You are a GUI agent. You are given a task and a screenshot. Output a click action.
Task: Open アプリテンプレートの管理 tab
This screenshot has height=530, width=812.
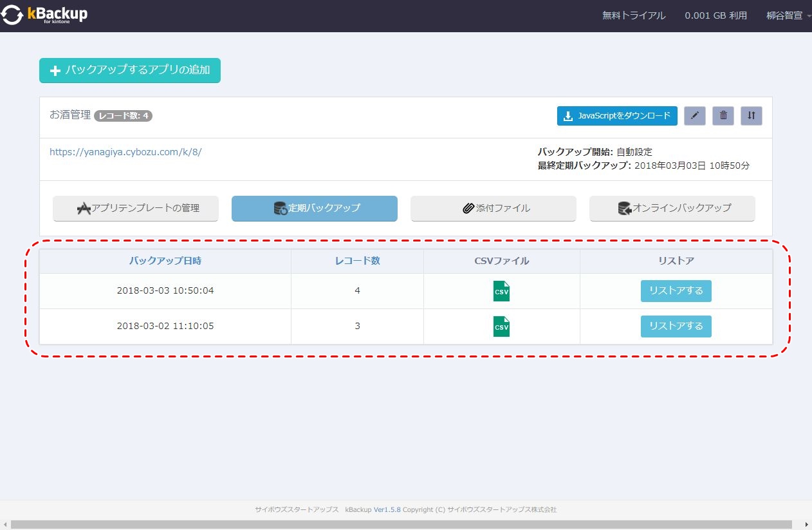(136, 209)
